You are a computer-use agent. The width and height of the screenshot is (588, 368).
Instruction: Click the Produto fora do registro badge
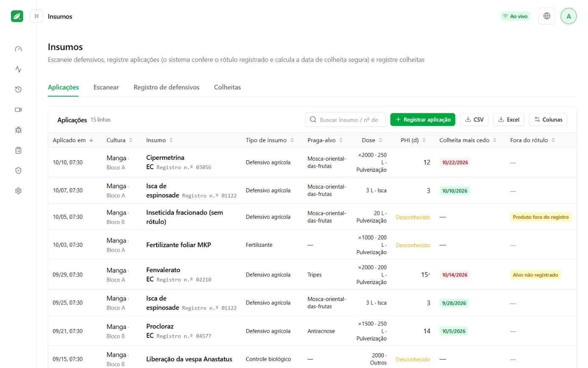[541, 217]
